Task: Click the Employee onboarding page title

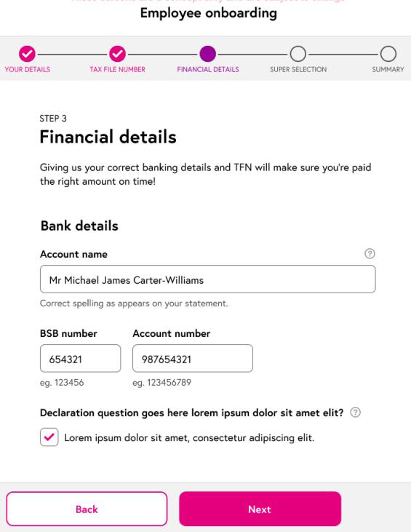Action: pyautogui.click(x=209, y=13)
